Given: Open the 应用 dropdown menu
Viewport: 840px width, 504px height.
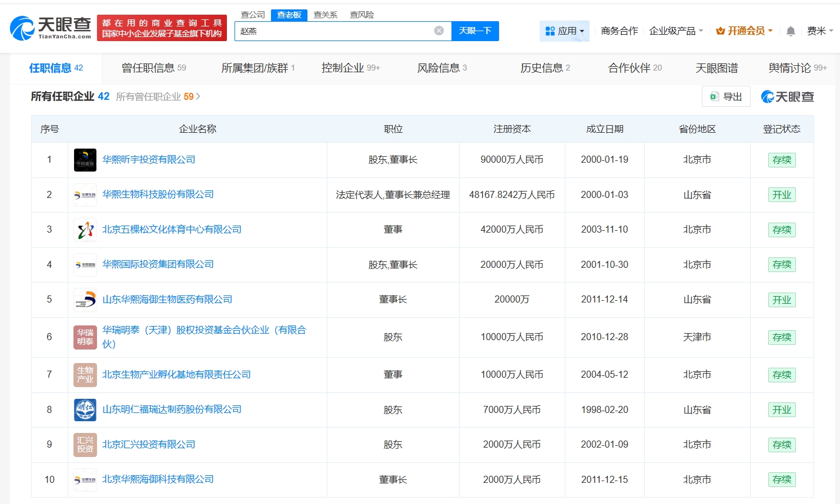Looking at the screenshot, I should (x=564, y=31).
